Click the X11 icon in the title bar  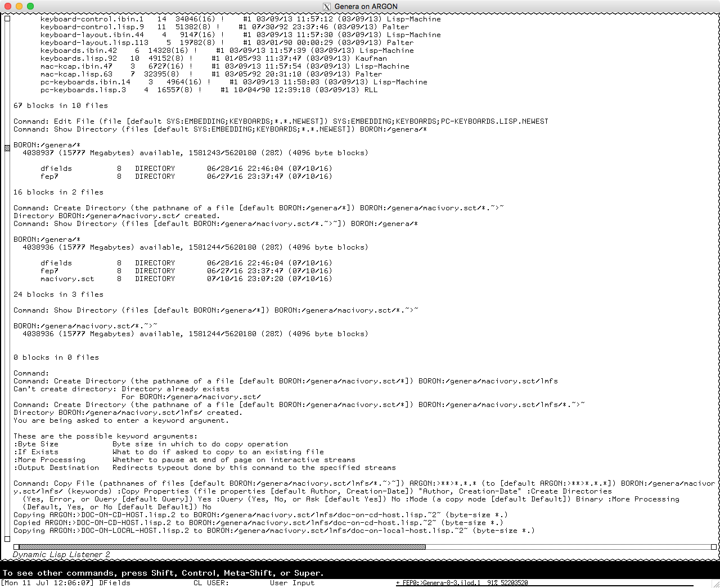click(327, 7)
